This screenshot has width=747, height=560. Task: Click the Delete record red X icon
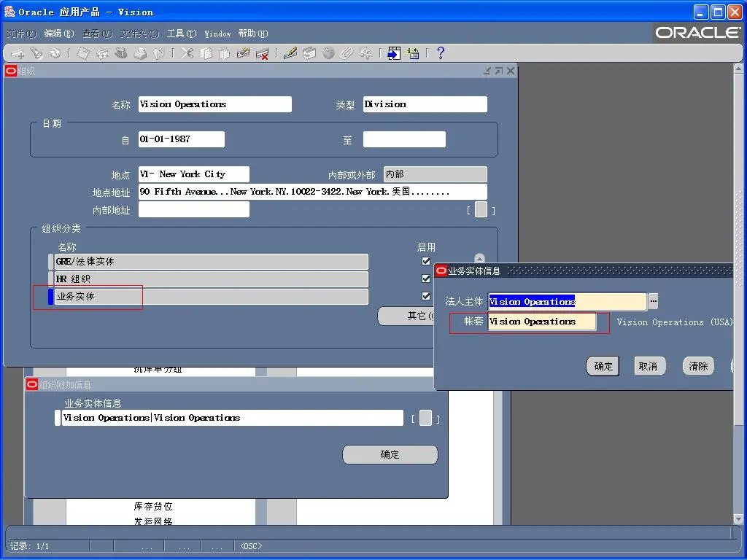point(262,53)
